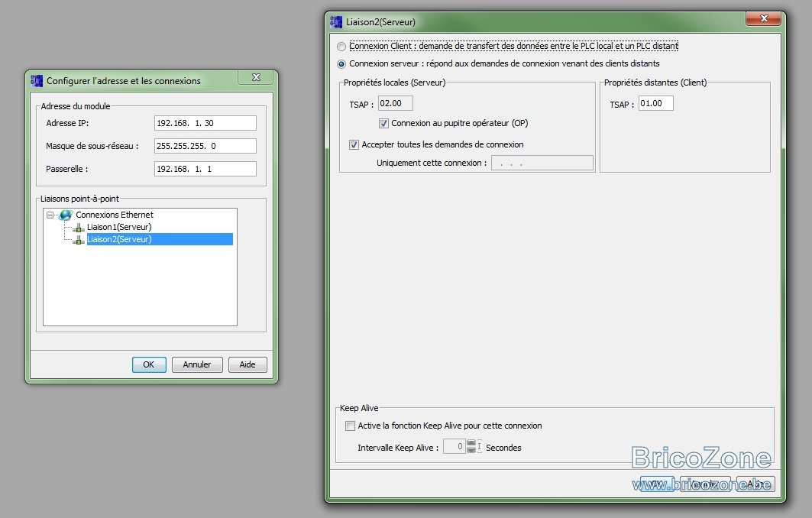This screenshot has height=518, width=812.
Task: Close the Liaison2(Serveur) window
Action: [763, 18]
